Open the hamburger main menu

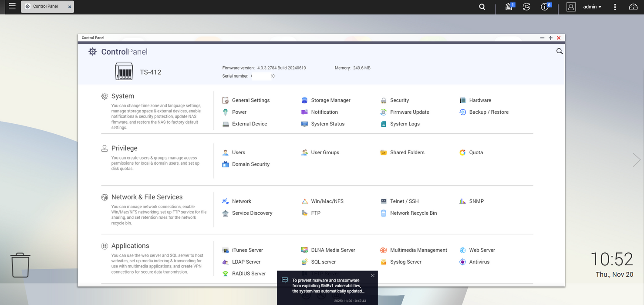[x=12, y=6]
